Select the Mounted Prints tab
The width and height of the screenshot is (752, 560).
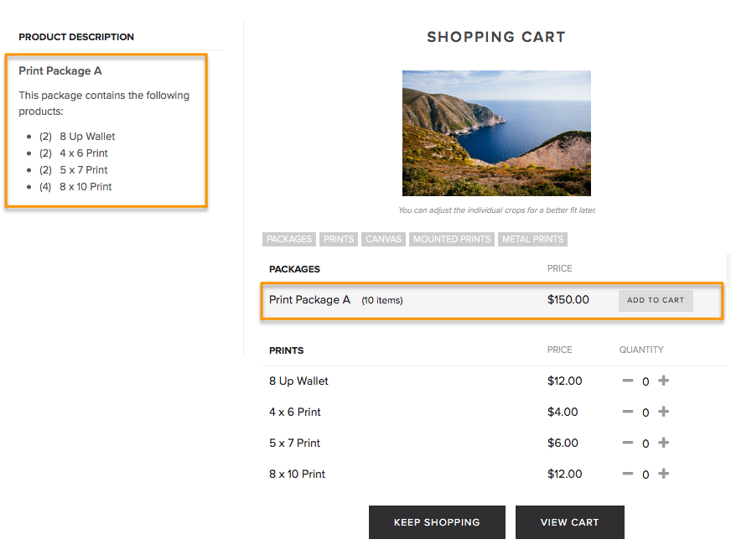point(452,239)
